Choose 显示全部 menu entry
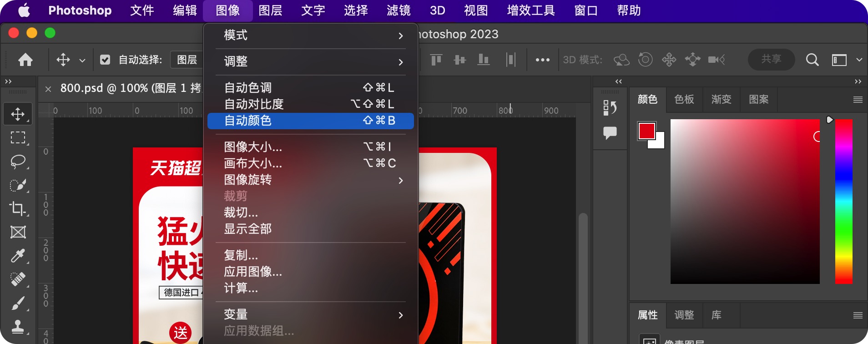Viewport: 868px width, 344px height. click(x=310, y=229)
